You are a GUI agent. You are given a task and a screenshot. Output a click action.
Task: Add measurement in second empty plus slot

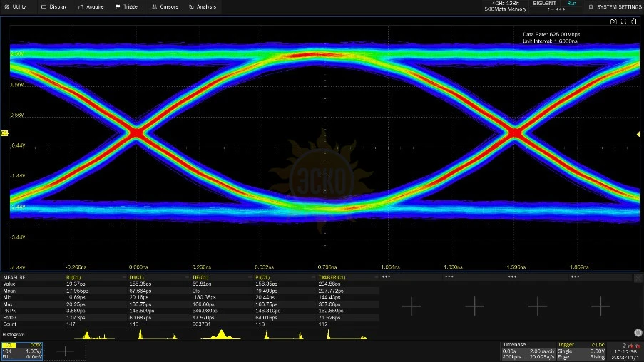[474, 306]
